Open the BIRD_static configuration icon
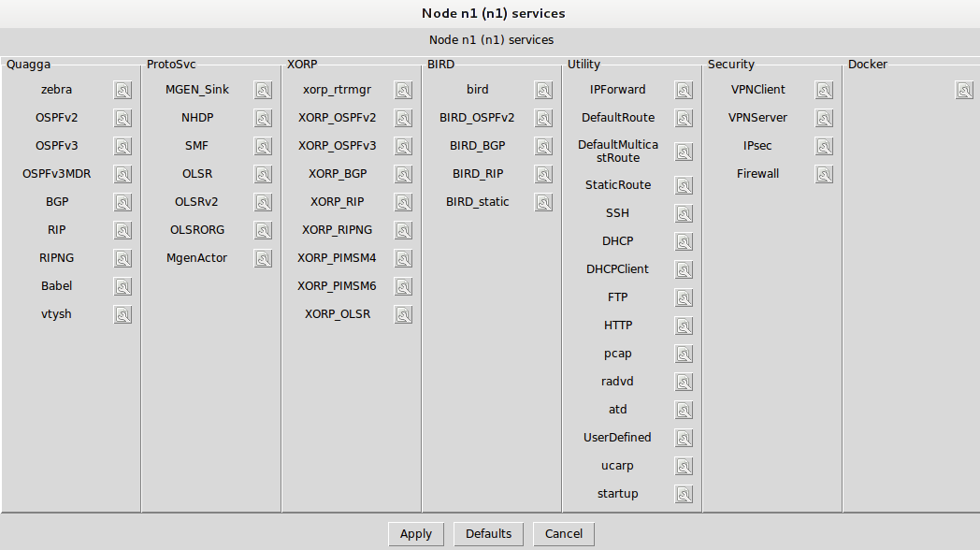The image size is (980, 550). click(x=543, y=202)
